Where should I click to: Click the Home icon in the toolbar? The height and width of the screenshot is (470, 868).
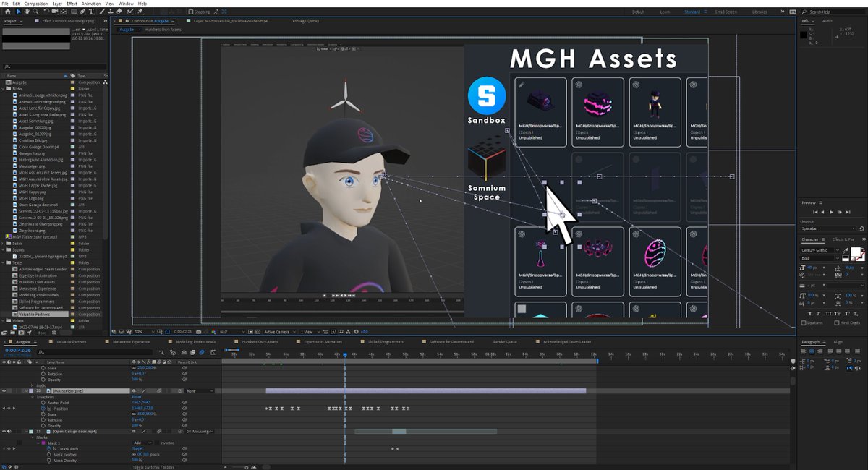point(7,12)
